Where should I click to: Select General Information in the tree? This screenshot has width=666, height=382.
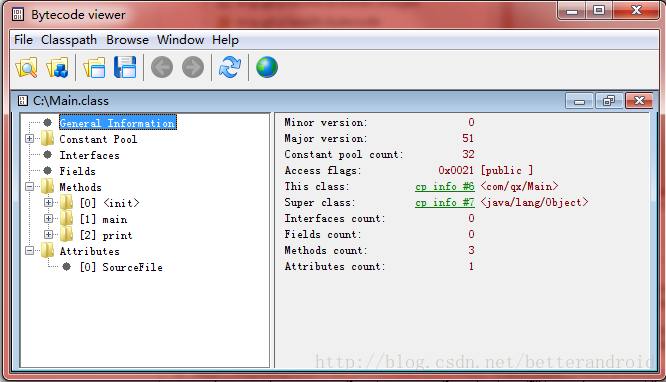118,123
